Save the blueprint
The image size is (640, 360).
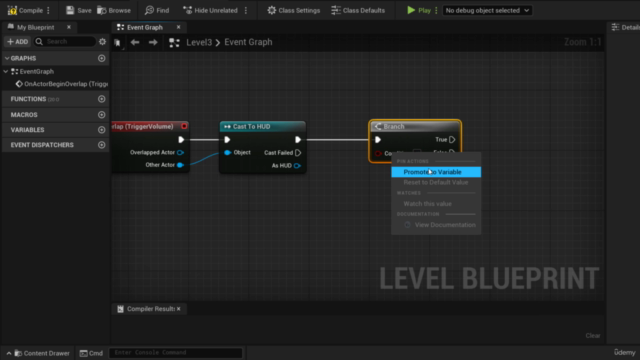79,10
